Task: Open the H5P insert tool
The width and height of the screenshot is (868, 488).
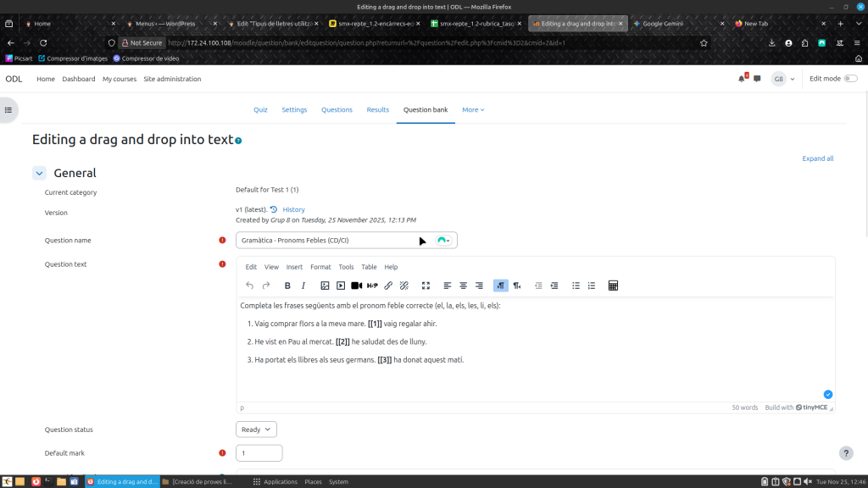Action: (x=372, y=286)
